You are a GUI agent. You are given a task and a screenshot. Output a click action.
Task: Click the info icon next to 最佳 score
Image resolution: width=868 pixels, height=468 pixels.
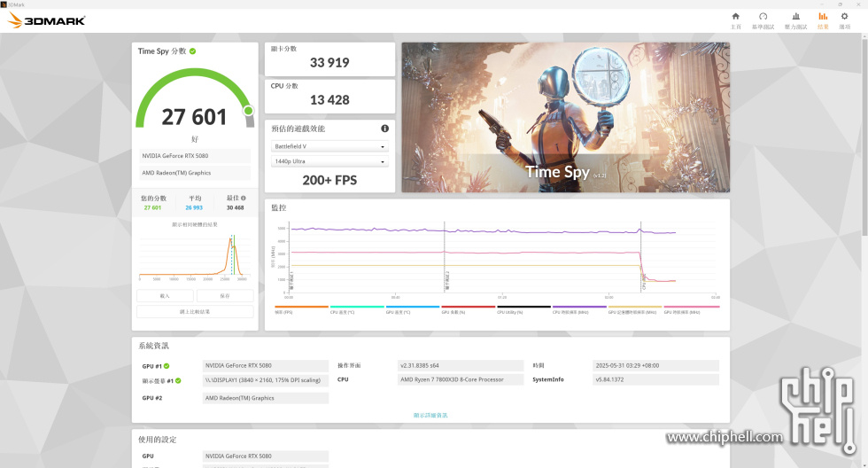pos(244,198)
